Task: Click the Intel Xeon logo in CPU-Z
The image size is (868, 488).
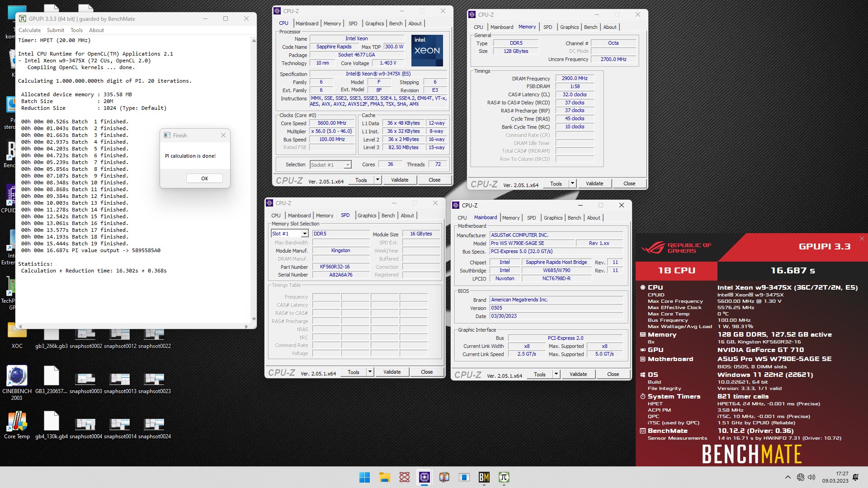Action: (x=427, y=51)
